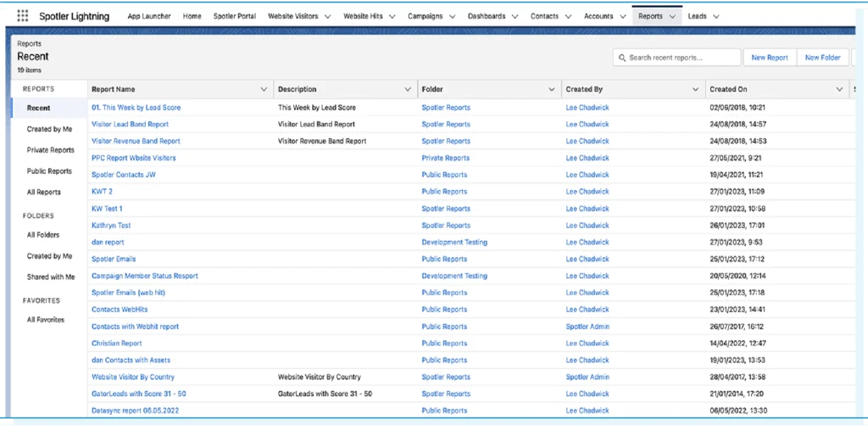
Task: Open the Reports tab dropdown arrow
Action: pyautogui.click(x=672, y=17)
